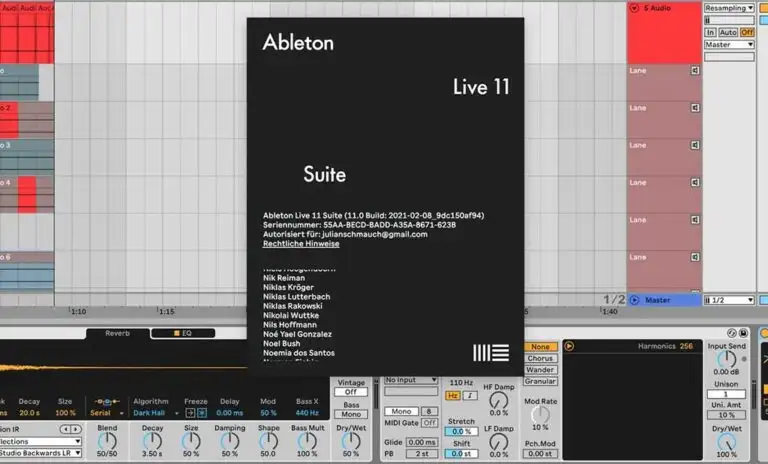Click the Mod Rate knob
Image resolution: width=768 pixels, height=464 pixels.
pyautogui.click(x=540, y=415)
